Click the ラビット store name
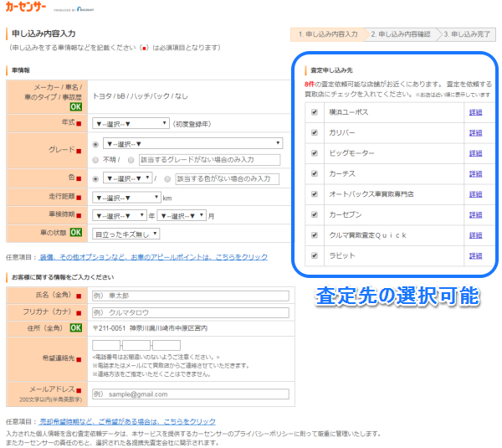The image size is (502, 448). click(x=342, y=255)
